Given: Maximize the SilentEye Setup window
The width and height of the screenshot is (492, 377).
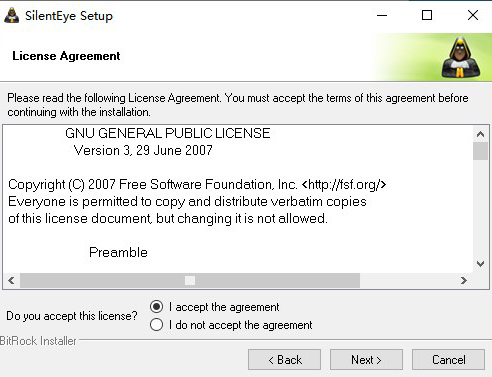Looking at the screenshot, I should click(x=427, y=15).
